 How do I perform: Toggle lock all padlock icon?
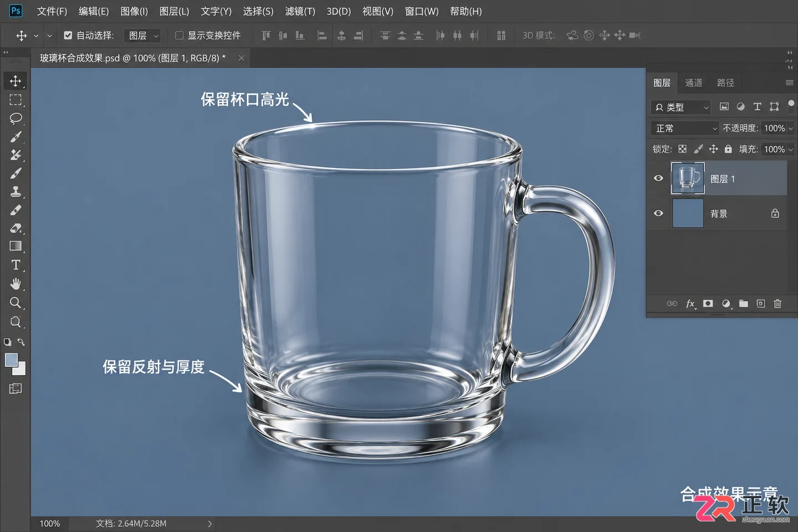click(728, 149)
